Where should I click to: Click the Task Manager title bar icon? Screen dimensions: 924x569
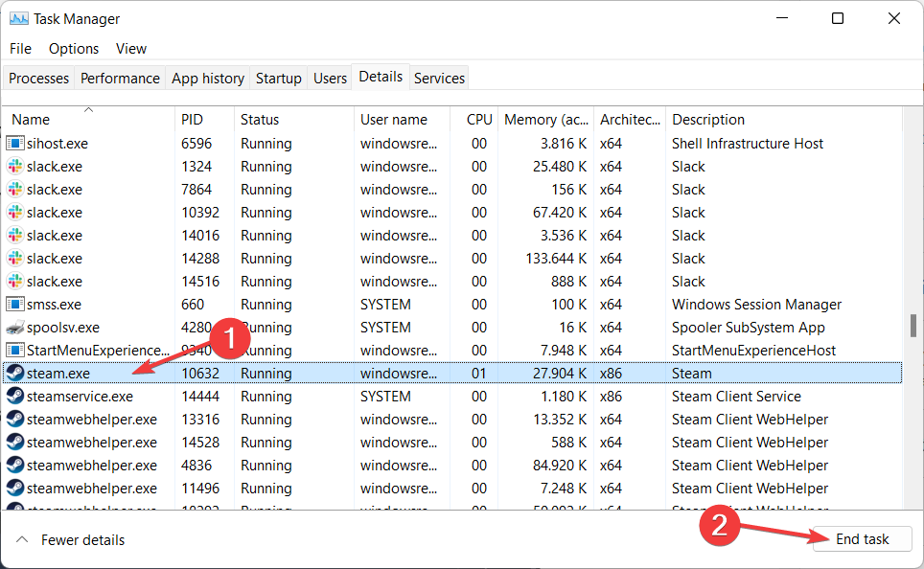[19, 19]
